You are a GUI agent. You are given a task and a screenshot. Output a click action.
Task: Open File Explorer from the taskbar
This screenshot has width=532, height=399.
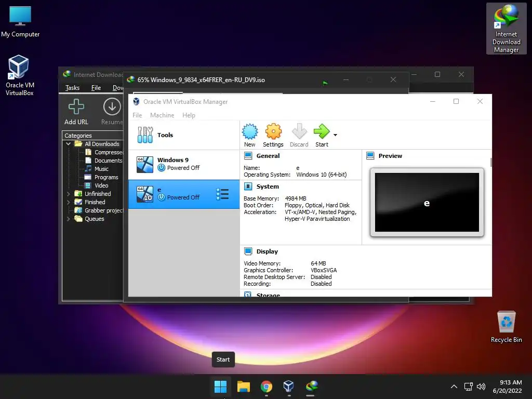click(x=243, y=386)
